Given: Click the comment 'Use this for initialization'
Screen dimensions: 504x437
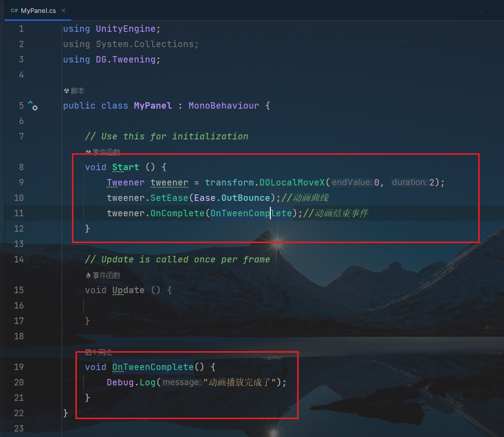Looking at the screenshot, I should click(x=167, y=136).
